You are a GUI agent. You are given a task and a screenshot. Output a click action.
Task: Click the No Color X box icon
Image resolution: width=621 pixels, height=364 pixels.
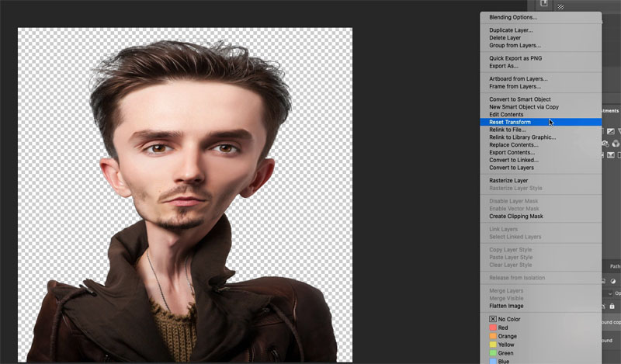tap(492, 319)
